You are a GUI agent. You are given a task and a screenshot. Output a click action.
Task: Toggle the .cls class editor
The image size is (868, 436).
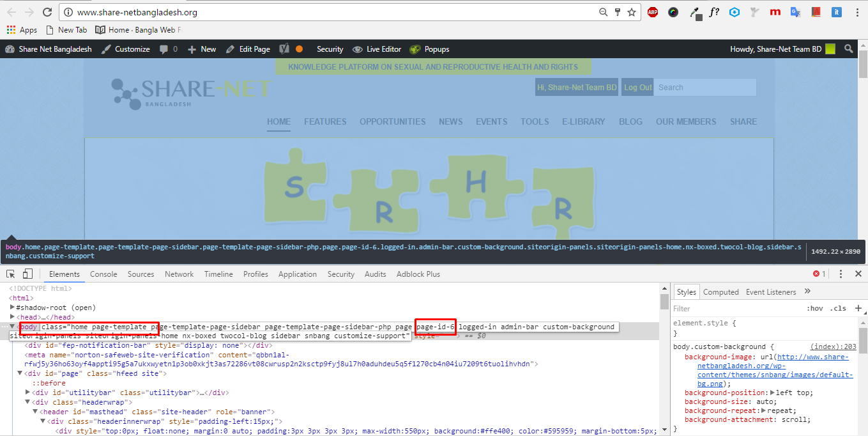tap(838, 308)
